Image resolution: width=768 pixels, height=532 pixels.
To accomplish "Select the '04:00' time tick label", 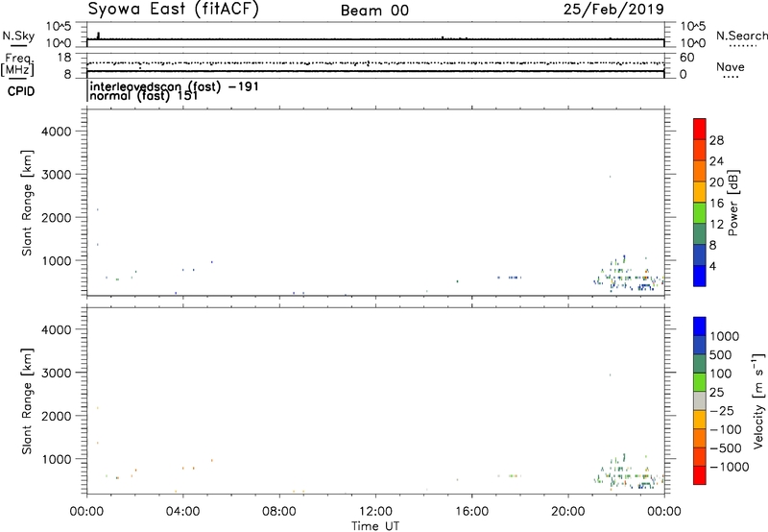I will coord(182,512).
